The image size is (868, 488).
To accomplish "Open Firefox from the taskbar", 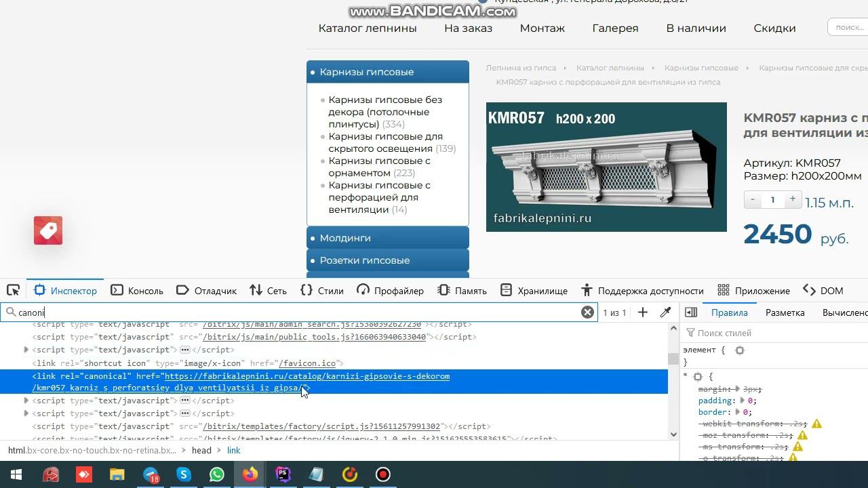I will pyautogui.click(x=250, y=474).
